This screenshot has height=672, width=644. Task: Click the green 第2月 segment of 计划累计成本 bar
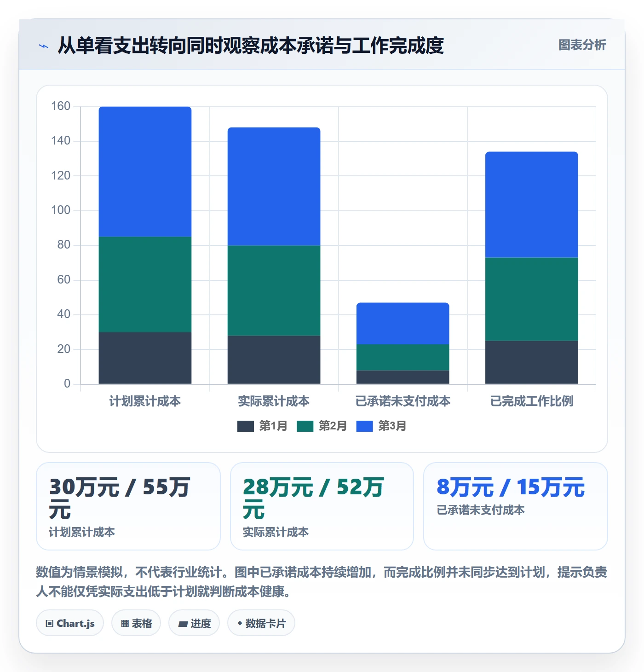click(145, 284)
